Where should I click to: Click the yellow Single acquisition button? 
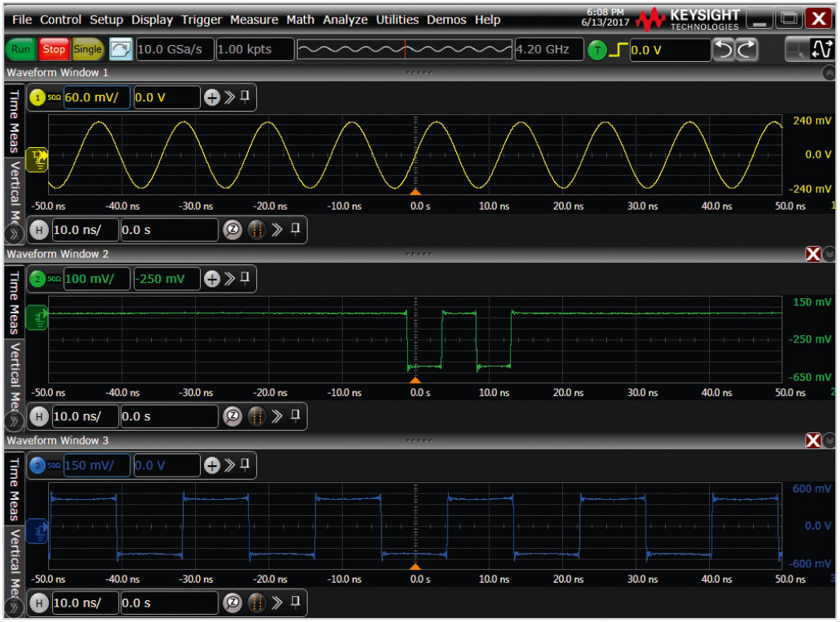pos(88,49)
